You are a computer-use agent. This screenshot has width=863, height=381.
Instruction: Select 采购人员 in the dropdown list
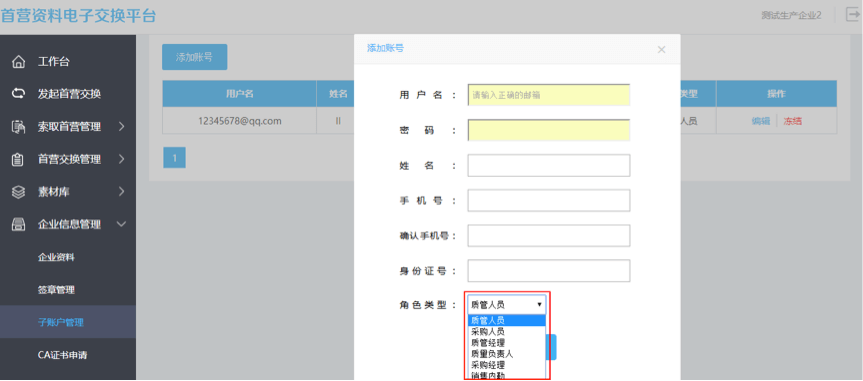point(507,331)
